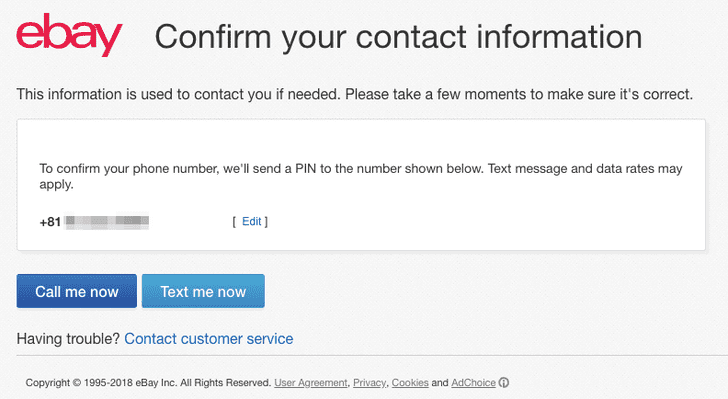Click the +81 country code
Viewport: 728px width, 399px height.
click(x=50, y=222)
